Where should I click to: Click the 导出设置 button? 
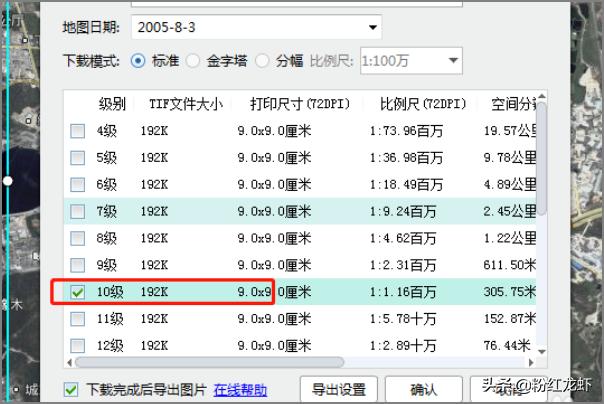click(x=338, y=389)
